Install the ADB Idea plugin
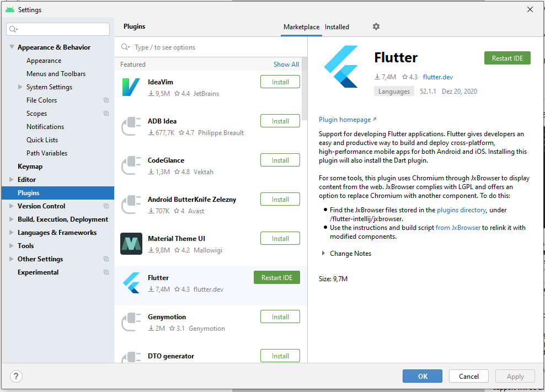 click(x=280, y=121)
